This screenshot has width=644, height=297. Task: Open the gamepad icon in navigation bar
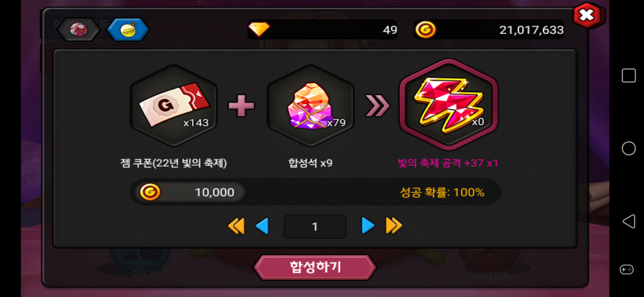pyautogui.click(x=627, y=269)
